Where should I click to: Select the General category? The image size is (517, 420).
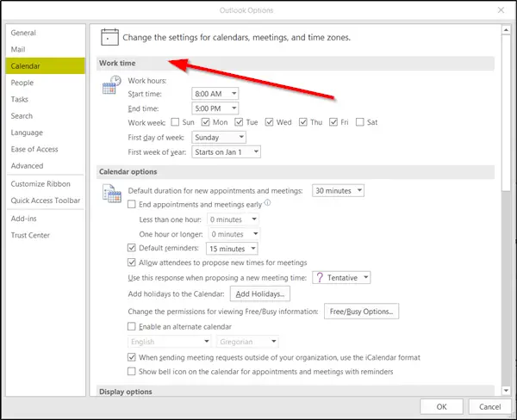(45, 33)
